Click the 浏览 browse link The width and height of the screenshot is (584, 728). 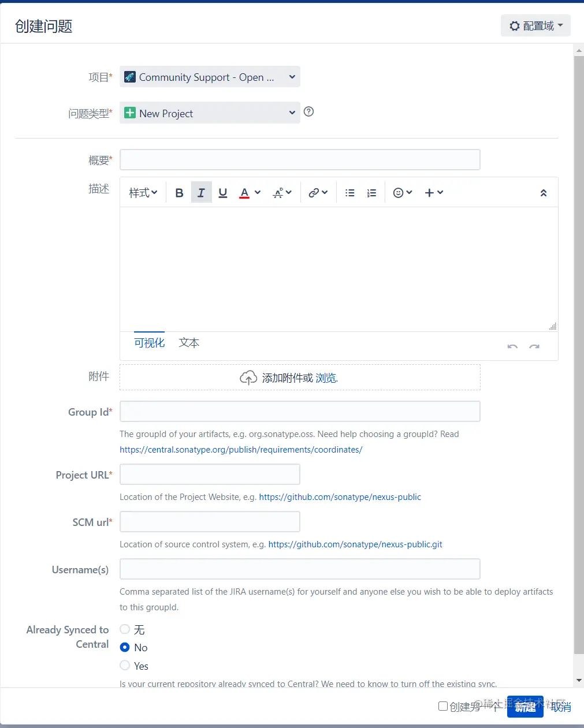326,378
